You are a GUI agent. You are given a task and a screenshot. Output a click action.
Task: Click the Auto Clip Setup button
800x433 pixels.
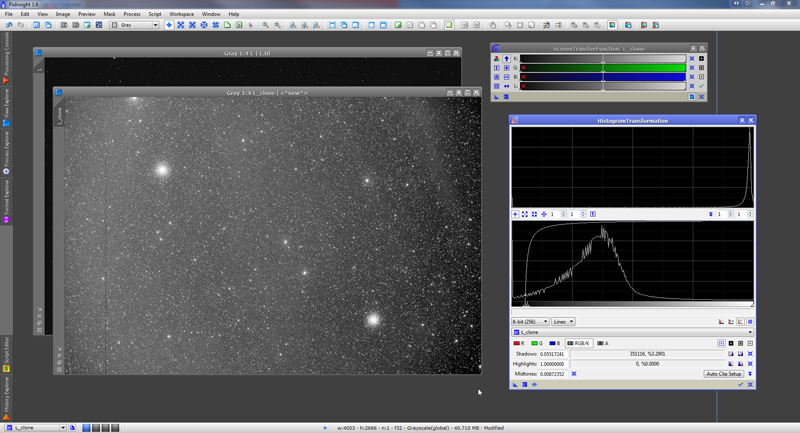click(725, 373)
